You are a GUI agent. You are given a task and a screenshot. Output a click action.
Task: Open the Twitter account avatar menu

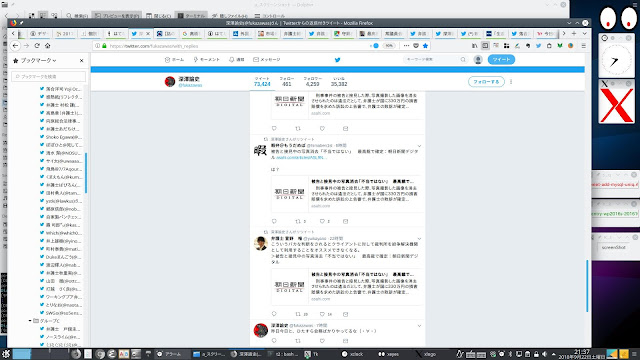coord(478,60)
